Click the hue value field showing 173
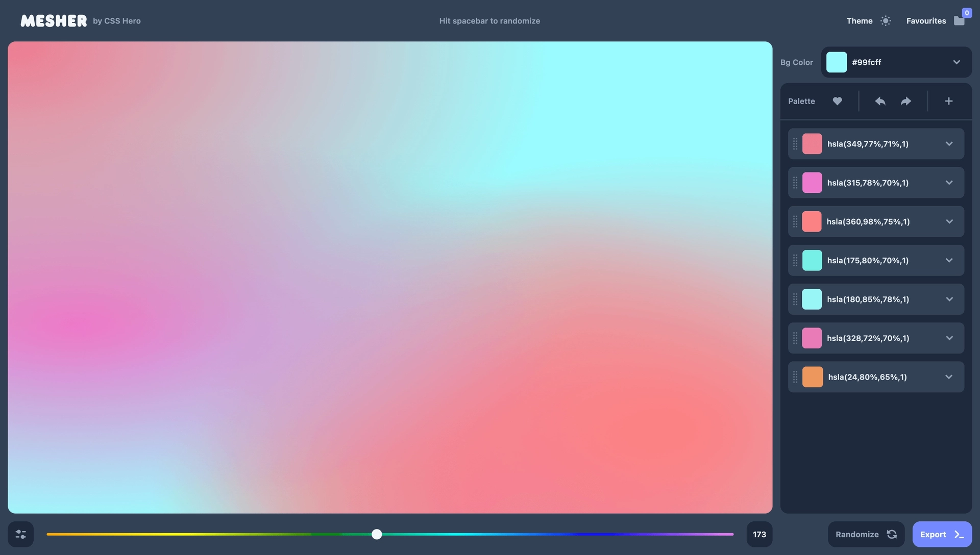 click(759, 534)
